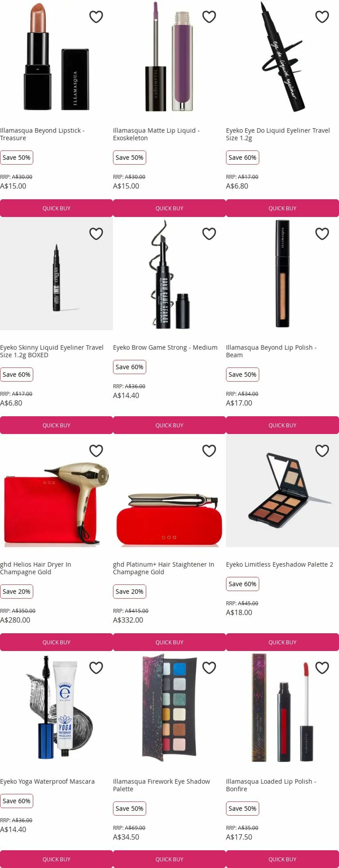339x868 pixels.
Task: Quick buy the Illamasqua Beyond Lipstick Treasure
Action: 56,208
